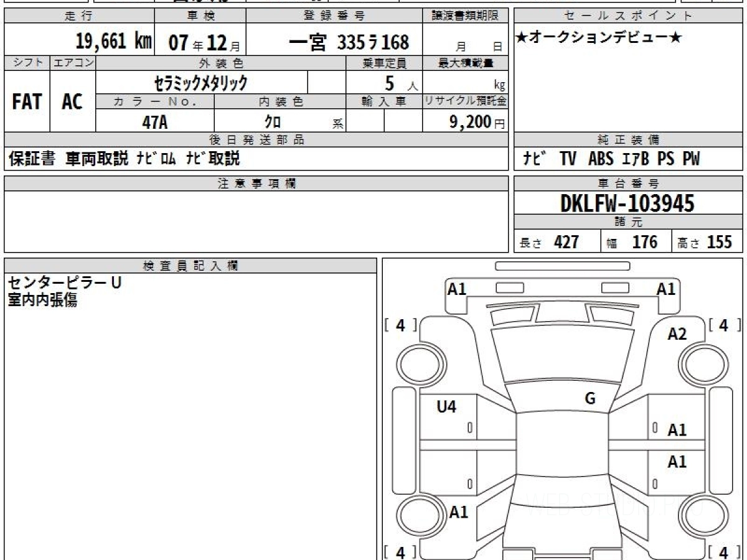Select exterior color セラミックメタリック
The image size is (747, 560).
click(x=201, y=82)
